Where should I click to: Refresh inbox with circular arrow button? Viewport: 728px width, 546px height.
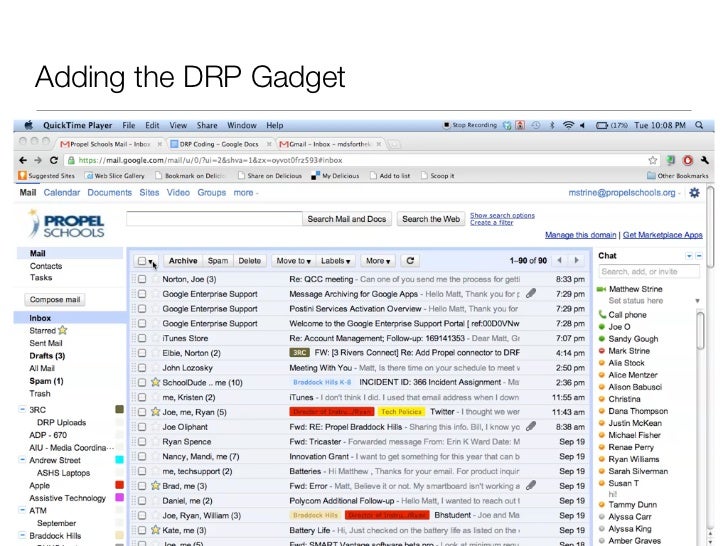(x=410, y=261)
